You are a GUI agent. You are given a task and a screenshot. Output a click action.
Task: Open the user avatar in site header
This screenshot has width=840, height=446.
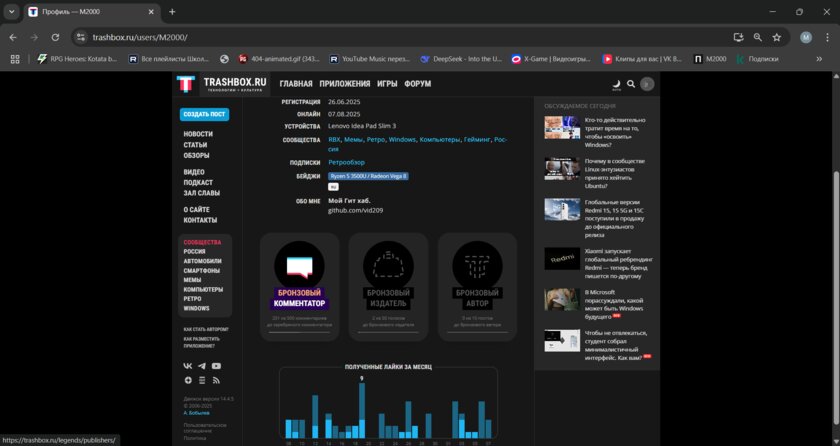point(647,84)
